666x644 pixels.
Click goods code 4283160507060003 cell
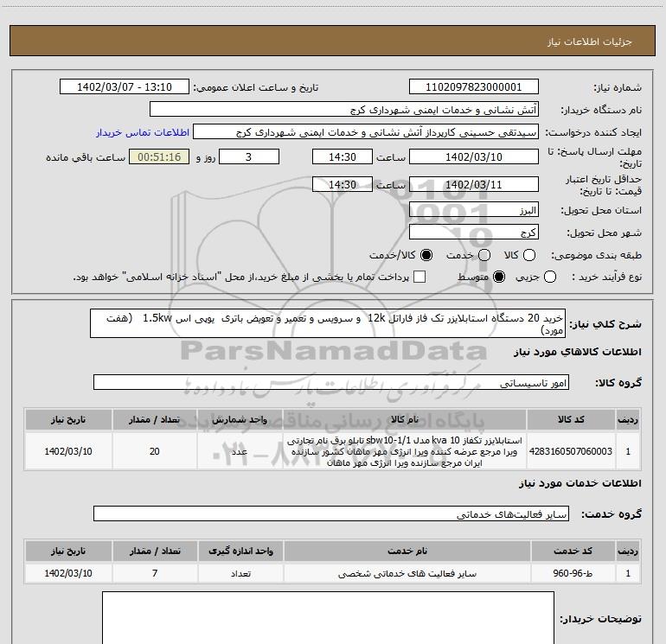click(x=571, y=451)
